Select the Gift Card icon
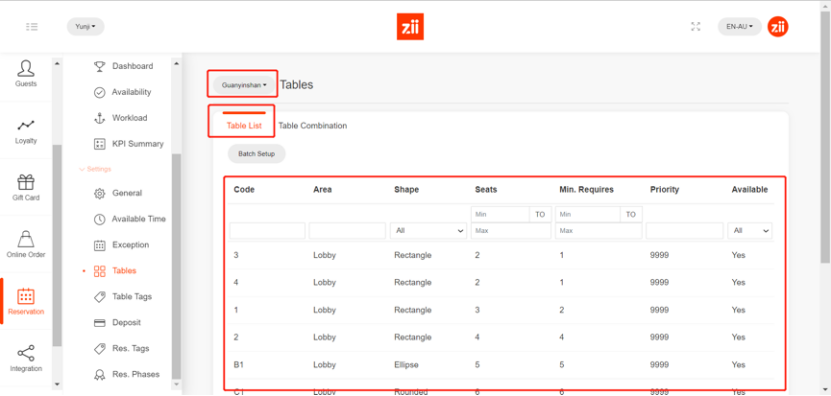This screenshot has height=396, width=831. (x=26, y=182)
